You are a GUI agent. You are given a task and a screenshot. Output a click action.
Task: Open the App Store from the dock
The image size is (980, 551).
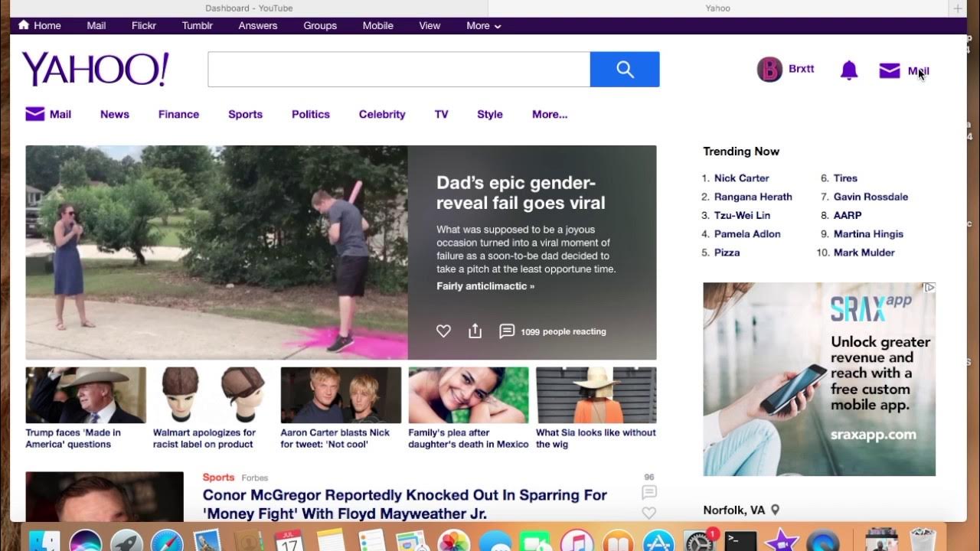point(658,542)
